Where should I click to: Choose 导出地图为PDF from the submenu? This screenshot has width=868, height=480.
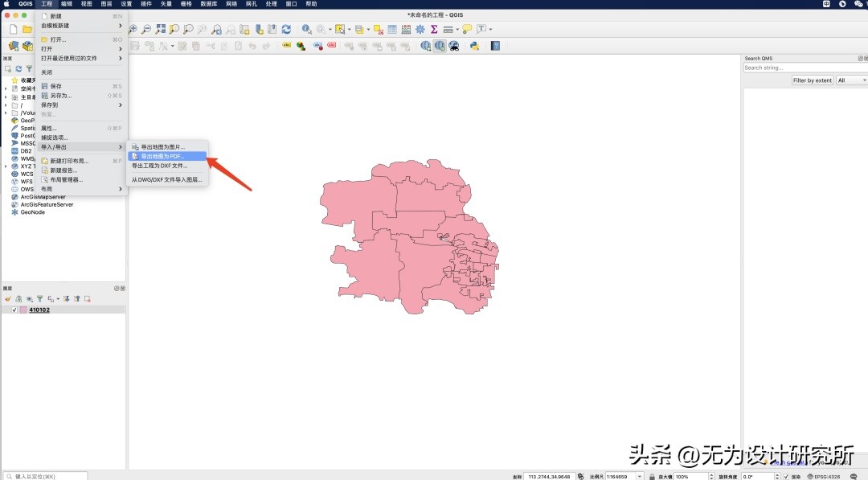163,154
